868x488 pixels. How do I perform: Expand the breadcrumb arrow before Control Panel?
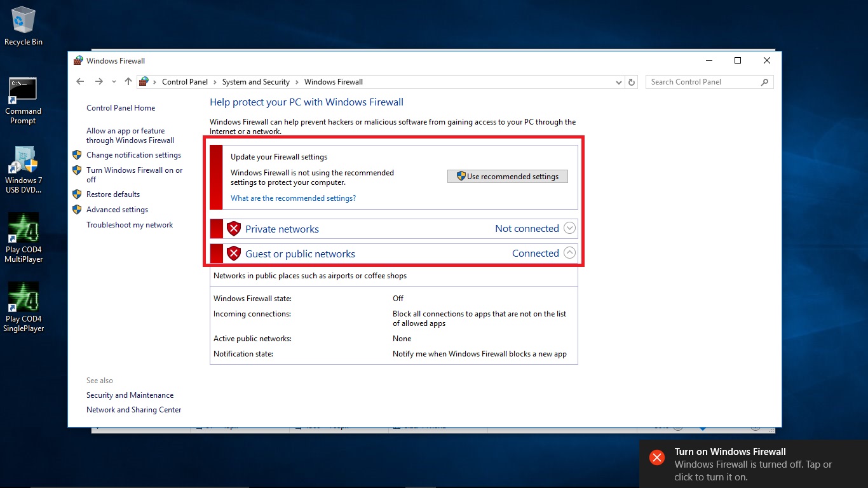click(155, 82)
